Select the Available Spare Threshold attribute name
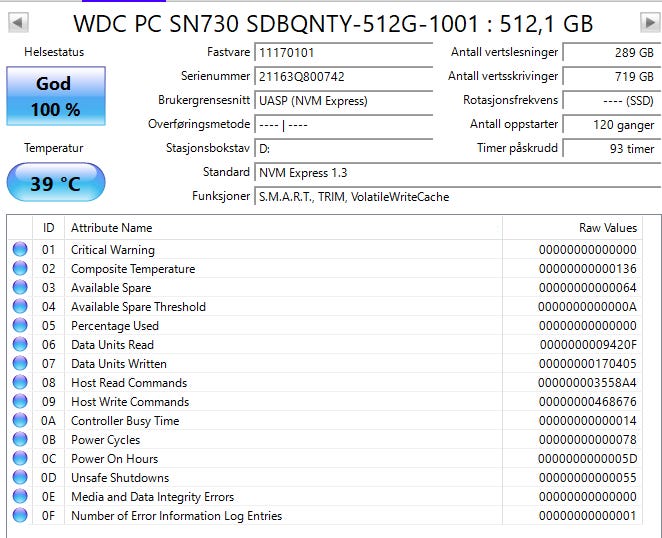This screenshot has height=538, width=662. pos(138,307)
